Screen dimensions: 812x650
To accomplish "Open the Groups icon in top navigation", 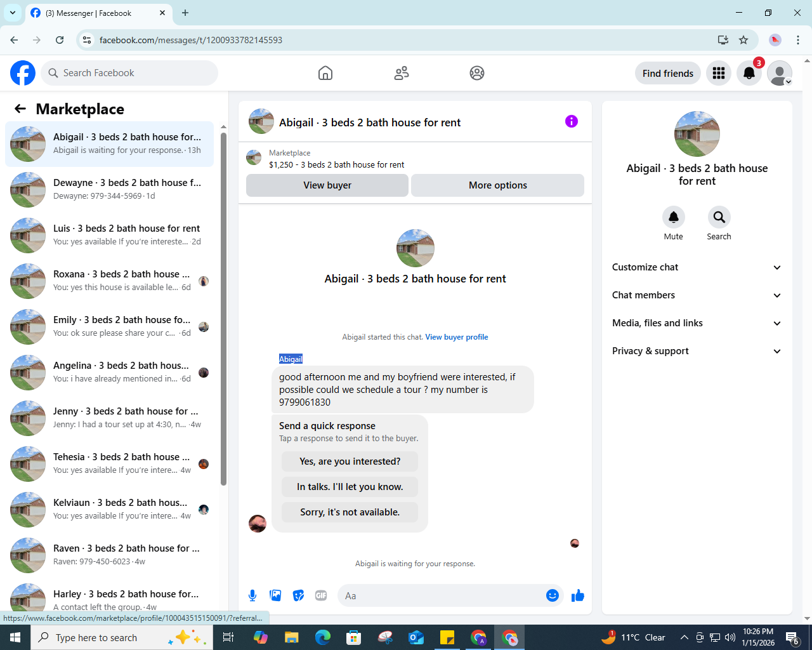I will click(x=477, y=73).
